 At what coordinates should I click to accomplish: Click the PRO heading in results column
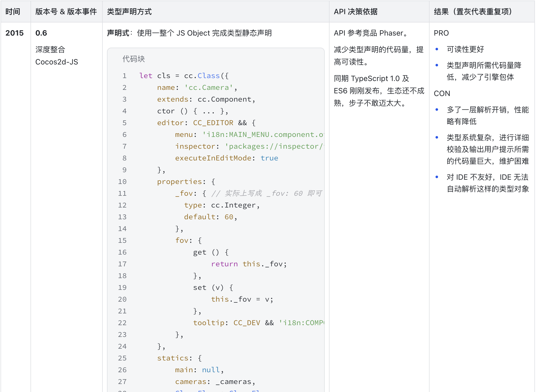pos(441,33)
